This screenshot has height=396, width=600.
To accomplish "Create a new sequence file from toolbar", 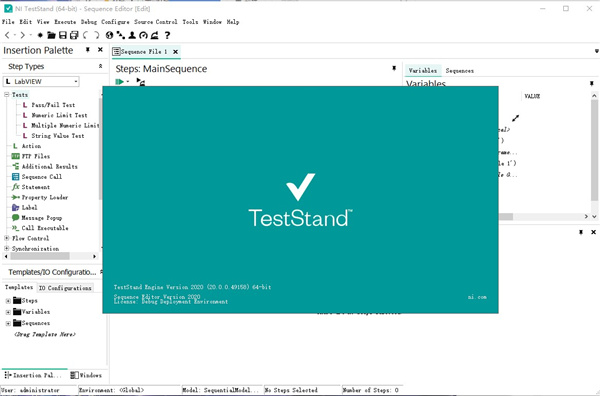I will (40, 35).
